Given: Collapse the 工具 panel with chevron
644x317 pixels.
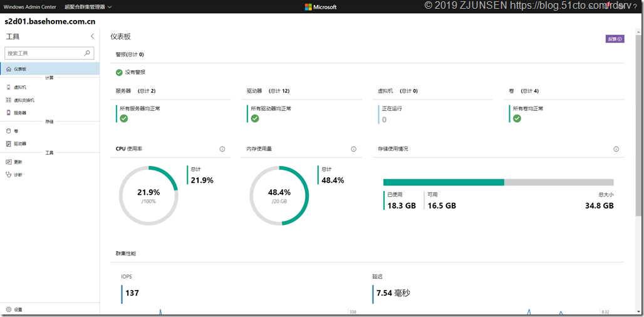Looking at the screenshot, I should pos(93,36).
